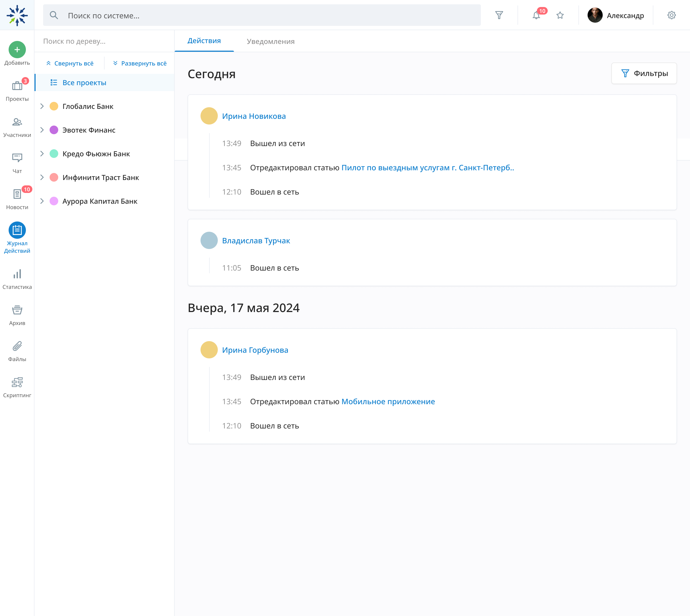Select the Действия tab

click(x=204, y=41)
